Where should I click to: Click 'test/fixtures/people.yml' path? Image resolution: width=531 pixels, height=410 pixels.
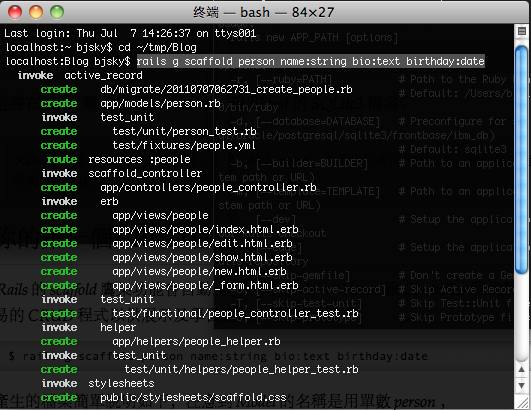184,145
